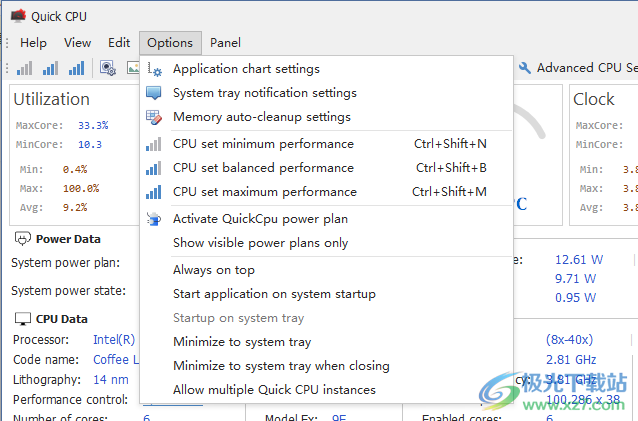
Task: Click the CPU Data monitor icon
Action: coord(22,319)
